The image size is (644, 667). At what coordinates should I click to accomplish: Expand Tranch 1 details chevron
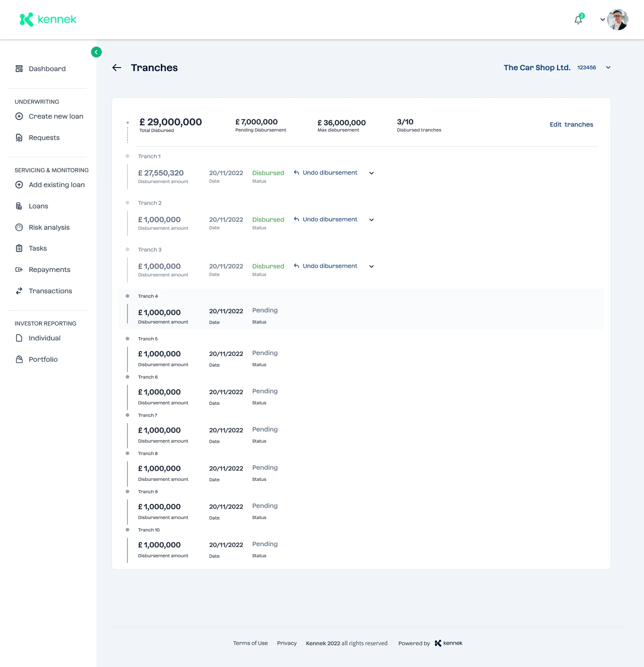point(372,173)
